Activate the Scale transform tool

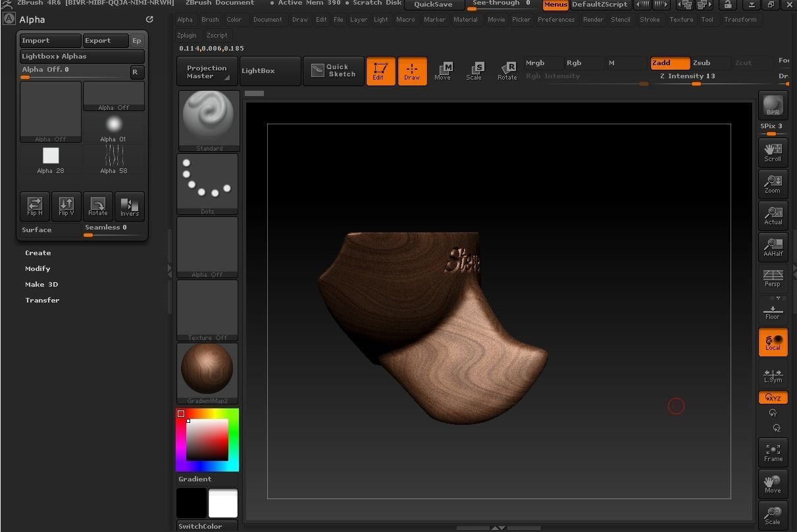(x=475, y=71)
